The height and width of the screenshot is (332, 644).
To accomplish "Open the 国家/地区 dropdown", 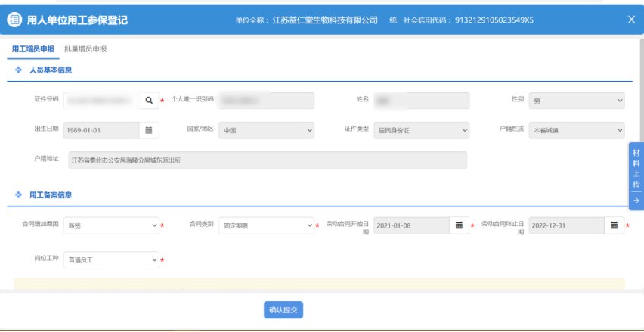I will (x=266, y=130).
